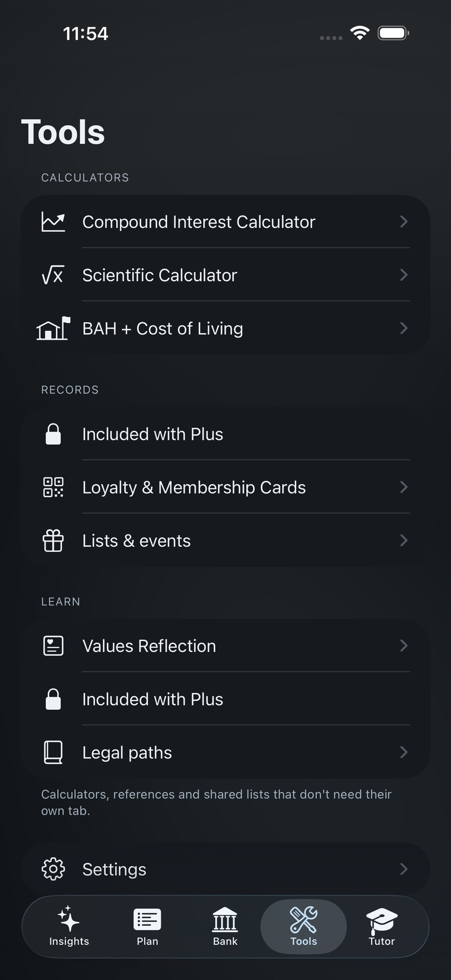
Task: Open the Tutor tab
Action: [x=382, y=926]
